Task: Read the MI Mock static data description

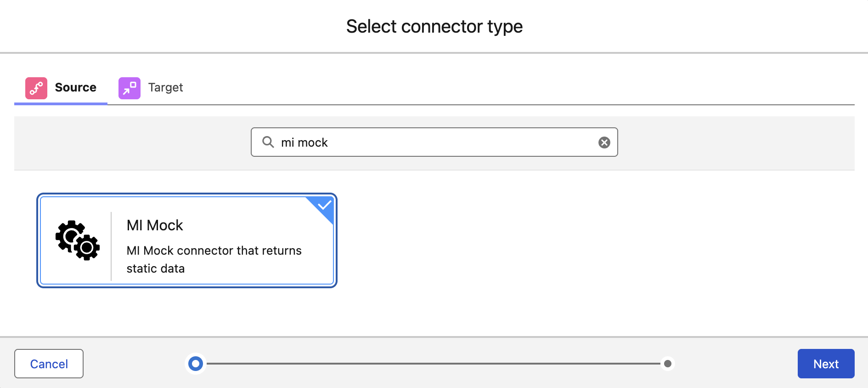Action: [x=214, y=259]
